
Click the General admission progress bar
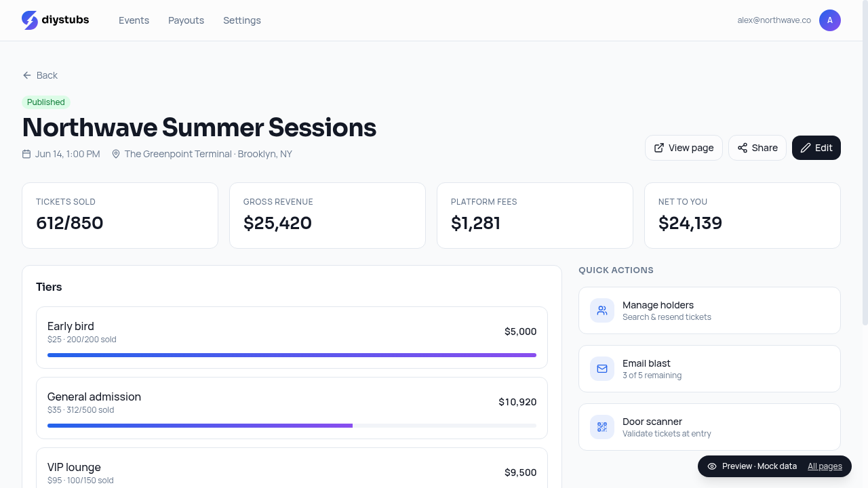(x=292, y=426)
